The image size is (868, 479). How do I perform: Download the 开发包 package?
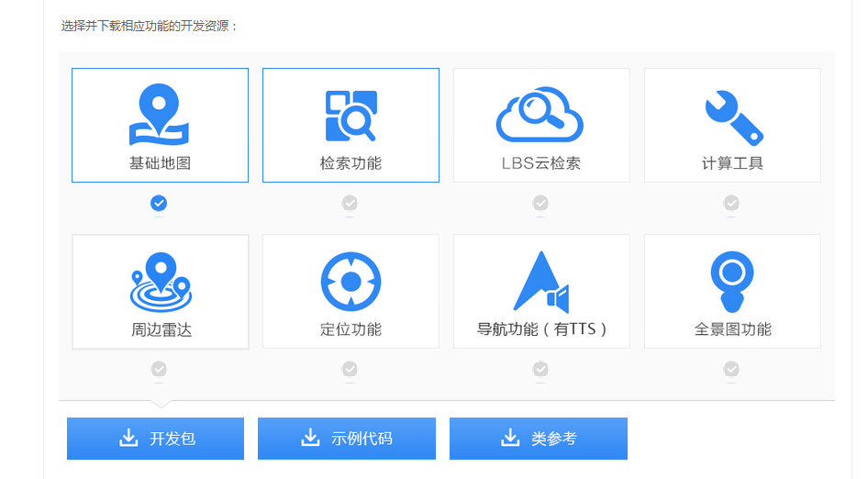[x=156, y=439]
